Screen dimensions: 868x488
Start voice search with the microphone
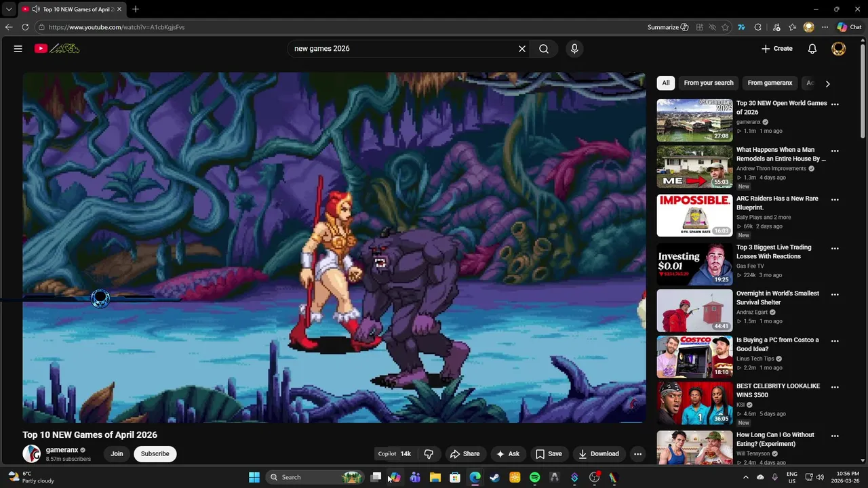(574, 49)
